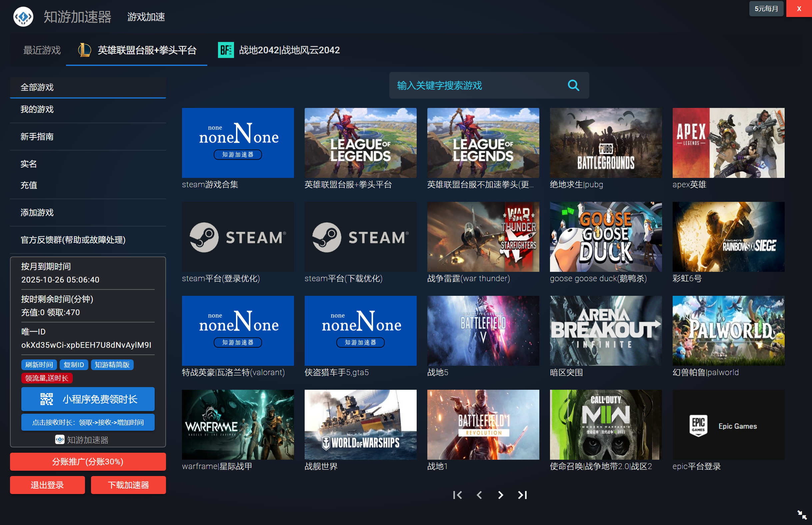Click 复制ID button
812x525 pixels.
click(x=74, y=365)
